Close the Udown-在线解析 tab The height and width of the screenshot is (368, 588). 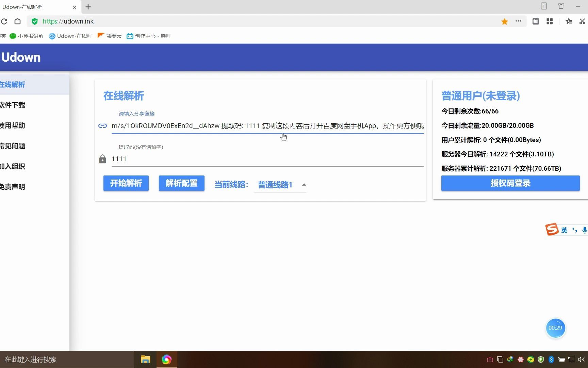75,7
